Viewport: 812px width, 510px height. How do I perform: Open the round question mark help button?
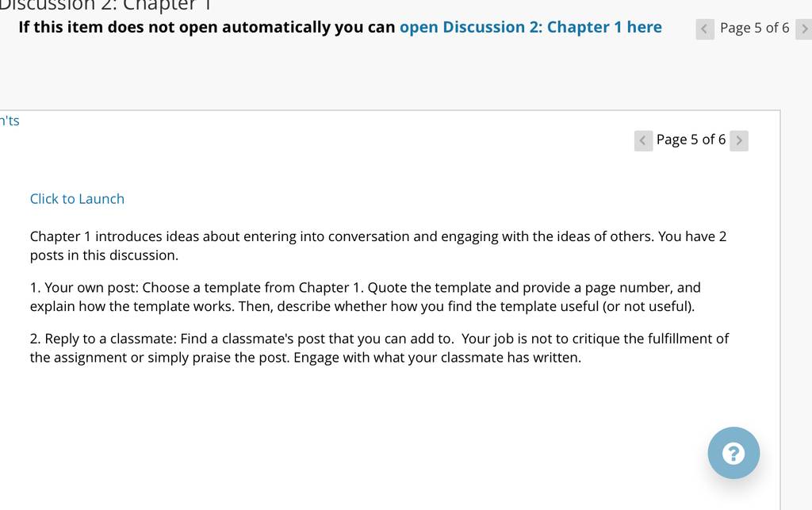pos(733,453)
